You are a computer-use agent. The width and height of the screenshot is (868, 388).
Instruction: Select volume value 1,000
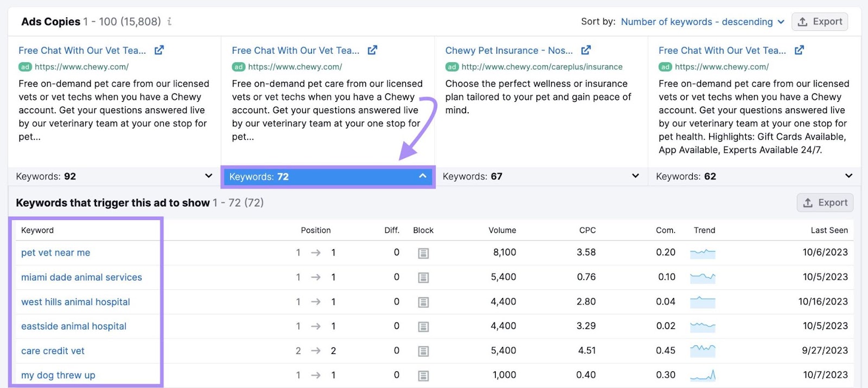505,375
